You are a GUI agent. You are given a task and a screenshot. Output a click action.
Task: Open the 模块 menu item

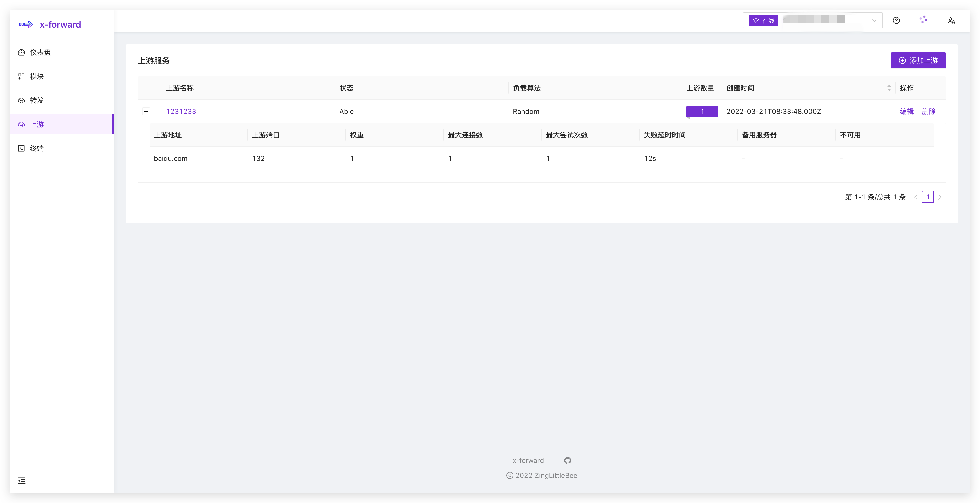[37, 76]
